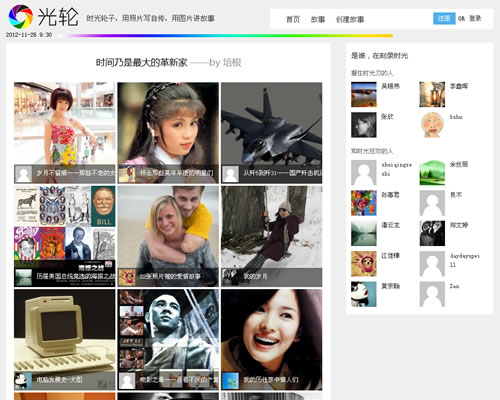The width and height of the screenshot is (500, 400).
Task: Click the caption starting 岁月不留痕
Action: click(76, 173)
